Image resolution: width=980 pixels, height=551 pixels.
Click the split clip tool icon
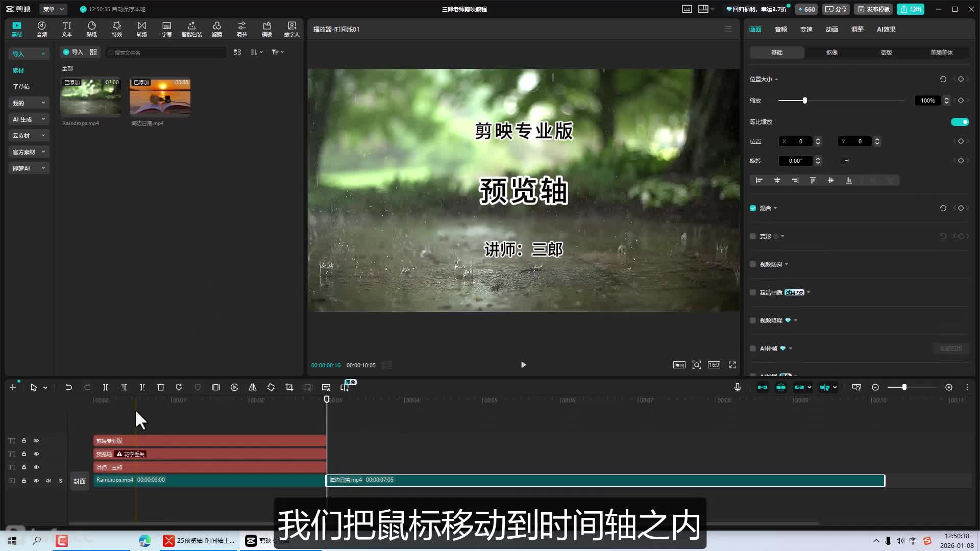point(105,387)
